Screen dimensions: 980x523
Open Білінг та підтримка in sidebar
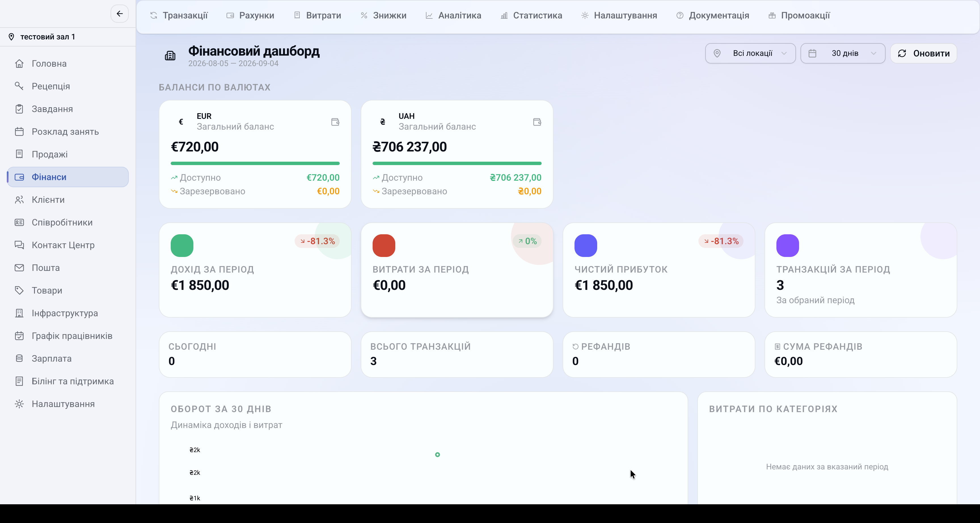point(68,381)
